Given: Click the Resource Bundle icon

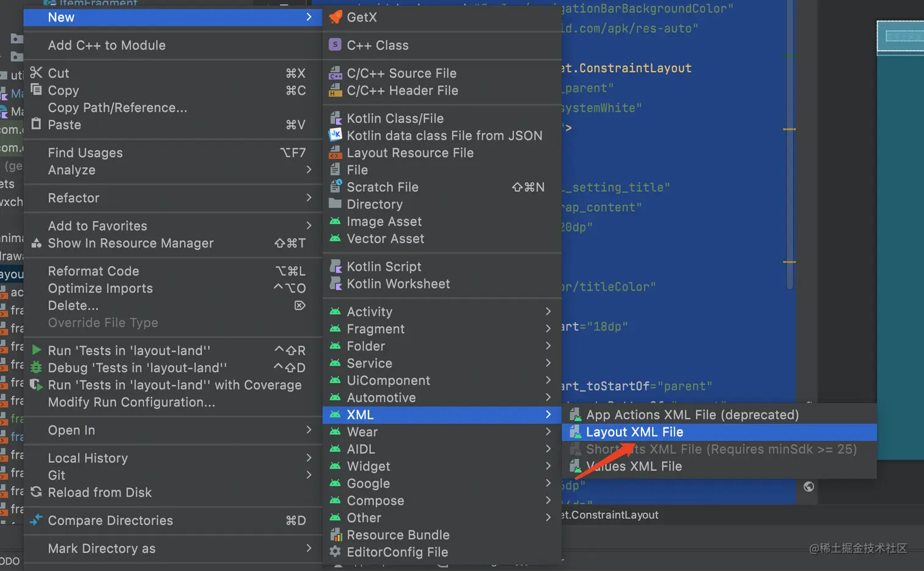Looking at the screenshot, I should pyautogui.click(x=335, y=535).
